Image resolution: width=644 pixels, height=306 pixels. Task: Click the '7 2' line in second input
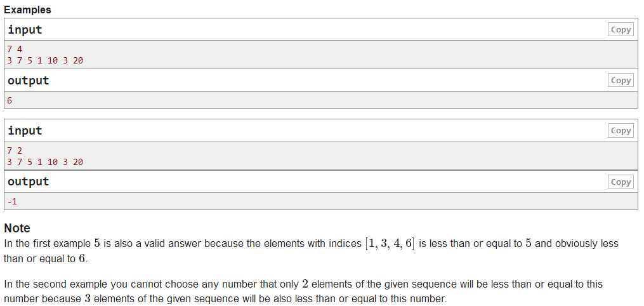[15, 150]
